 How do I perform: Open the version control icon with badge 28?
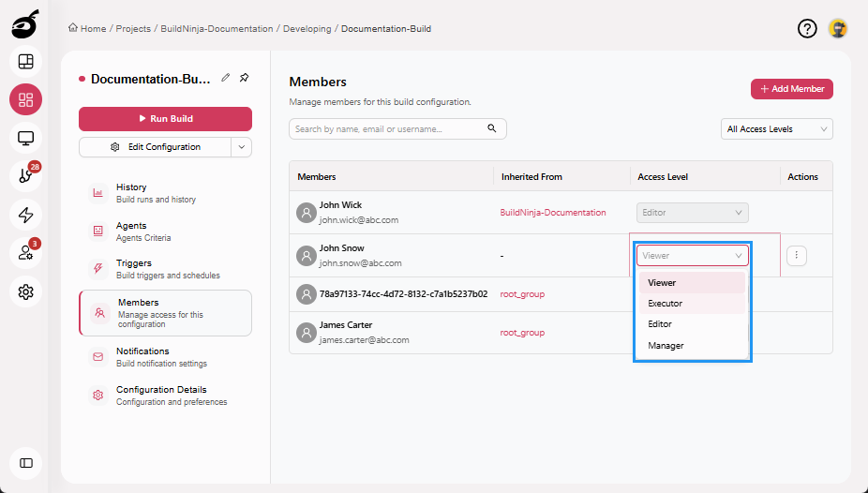point(25,176)
